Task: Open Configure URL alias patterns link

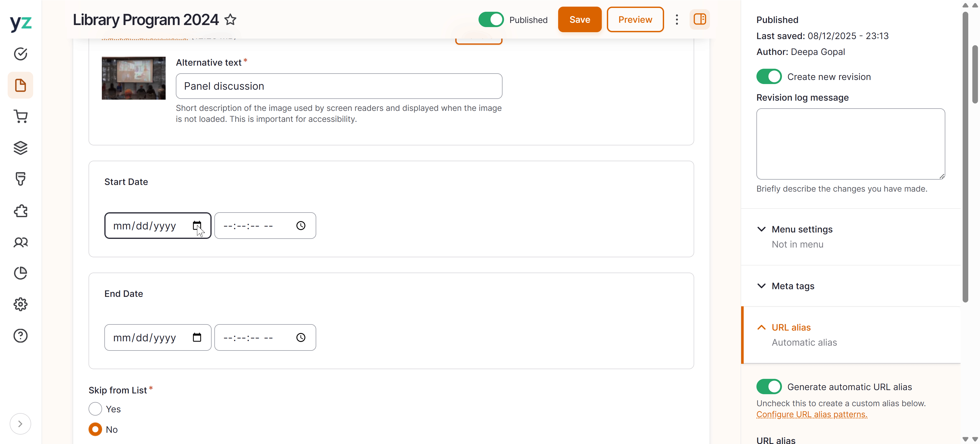Action: [x=812, y=414]
